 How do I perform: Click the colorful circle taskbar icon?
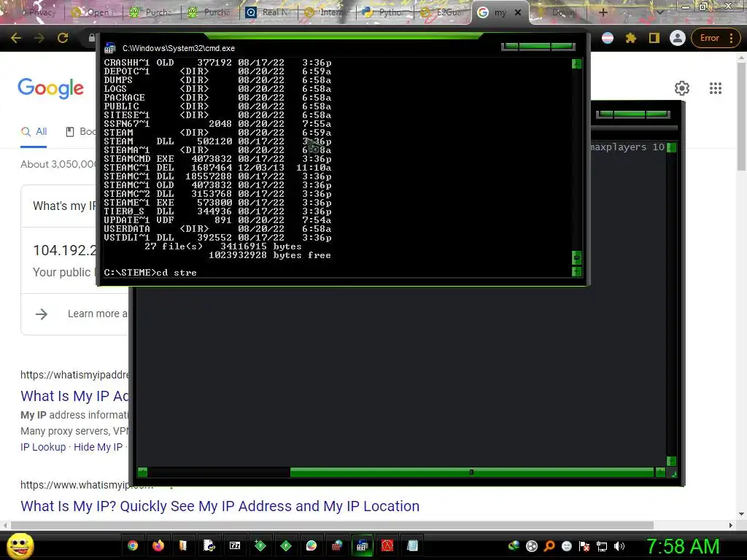311,545
